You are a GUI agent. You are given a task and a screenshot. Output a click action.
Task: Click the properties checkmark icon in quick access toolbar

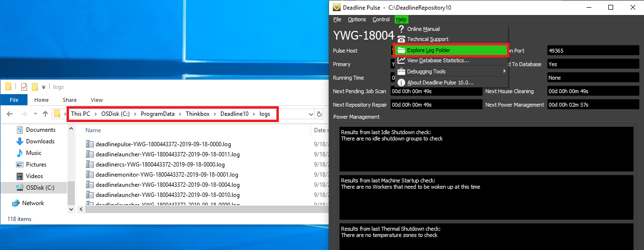24,87
